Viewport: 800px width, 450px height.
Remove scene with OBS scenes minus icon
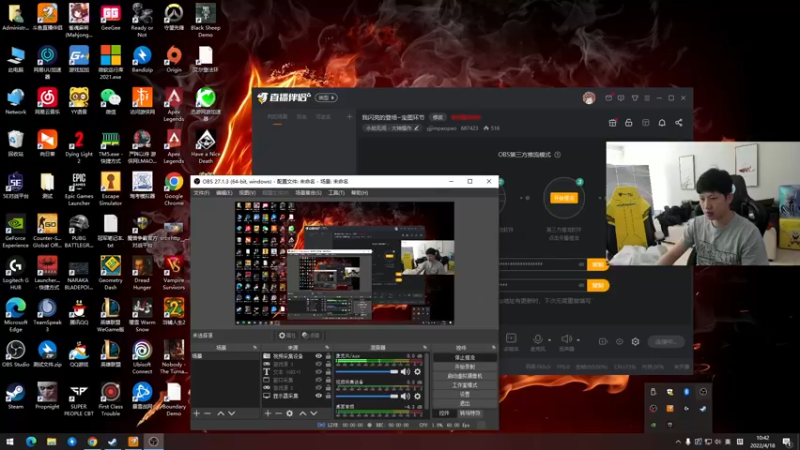click(208, 413)
